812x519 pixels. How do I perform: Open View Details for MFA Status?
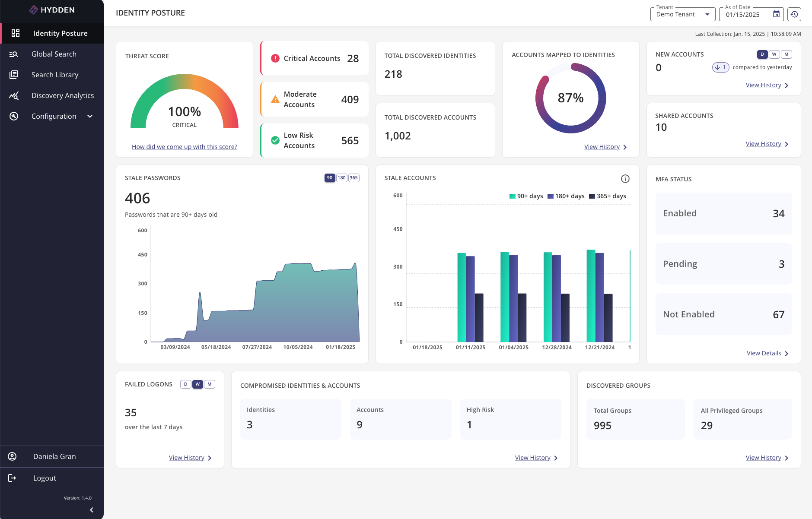click(x=764, y=353)
